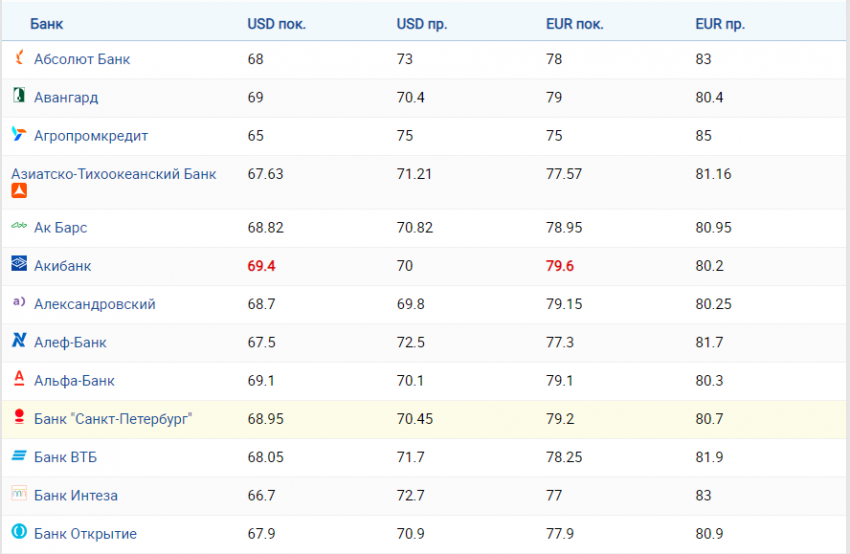This screenshot has height=554, width=850.
Task: Select Абсолют Банк USD buy value 68
Action: pos(255,59)
